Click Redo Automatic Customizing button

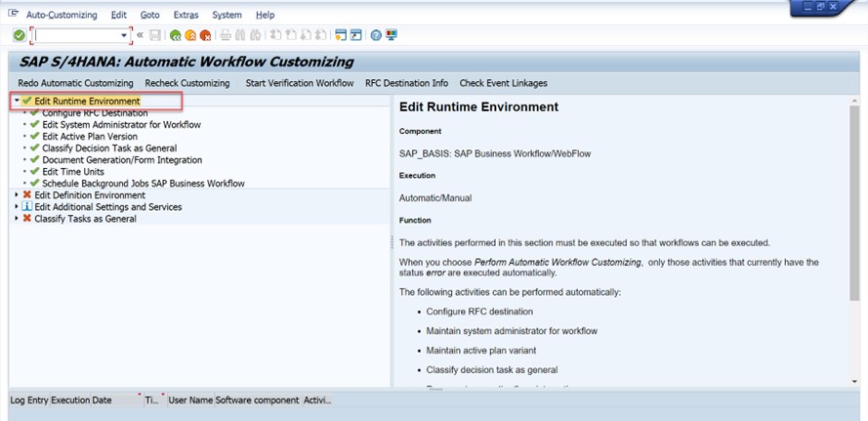pyautogui.click(x=76, y=83)
